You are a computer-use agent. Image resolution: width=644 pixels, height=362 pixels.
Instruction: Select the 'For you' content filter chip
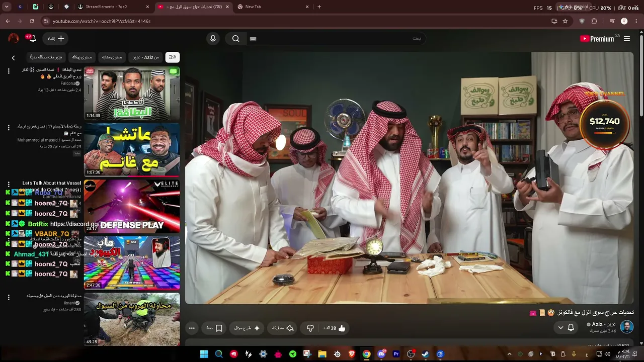click(x=82, y=57)
